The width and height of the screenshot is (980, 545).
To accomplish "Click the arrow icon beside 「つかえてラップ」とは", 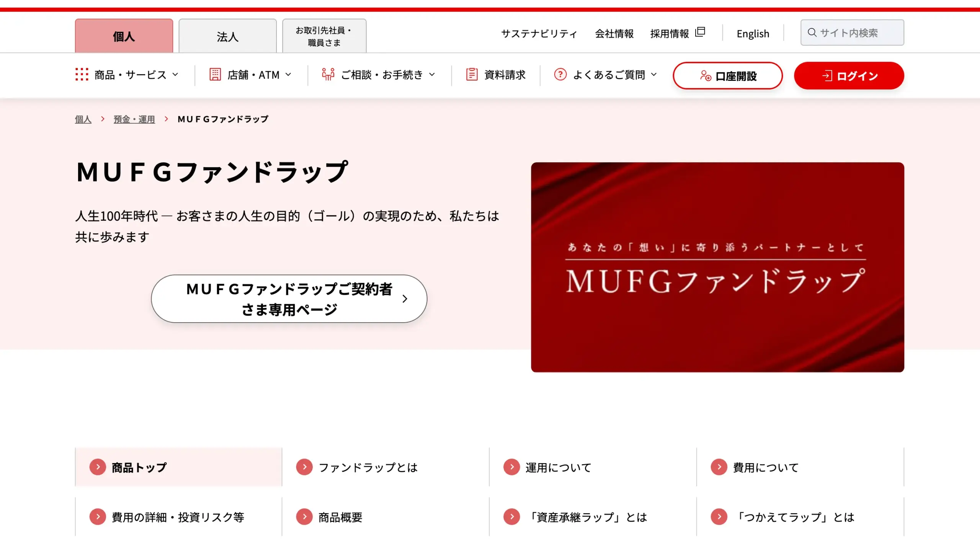I will pos(719,517).
